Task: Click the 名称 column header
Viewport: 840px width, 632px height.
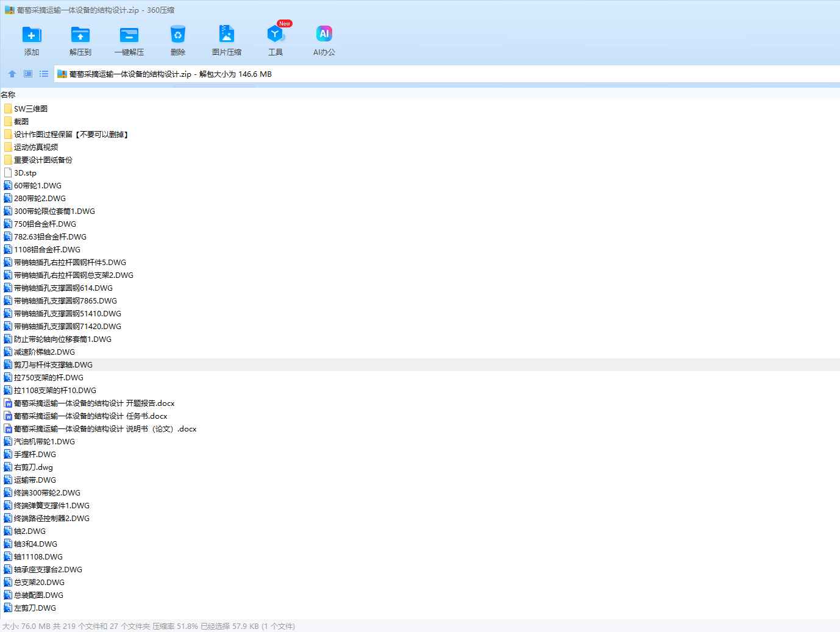Action: coord(8,94)
